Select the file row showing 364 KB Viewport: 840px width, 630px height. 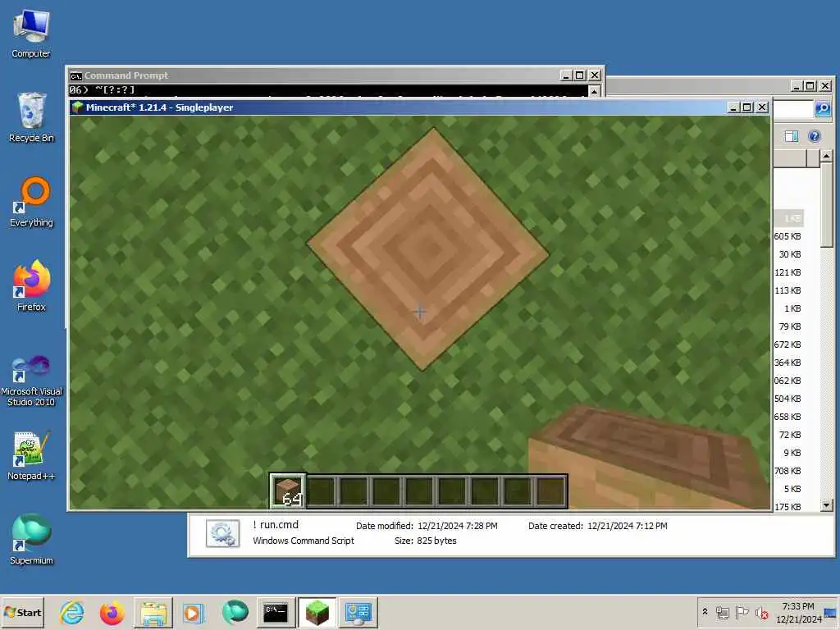(x=787, y=363)
